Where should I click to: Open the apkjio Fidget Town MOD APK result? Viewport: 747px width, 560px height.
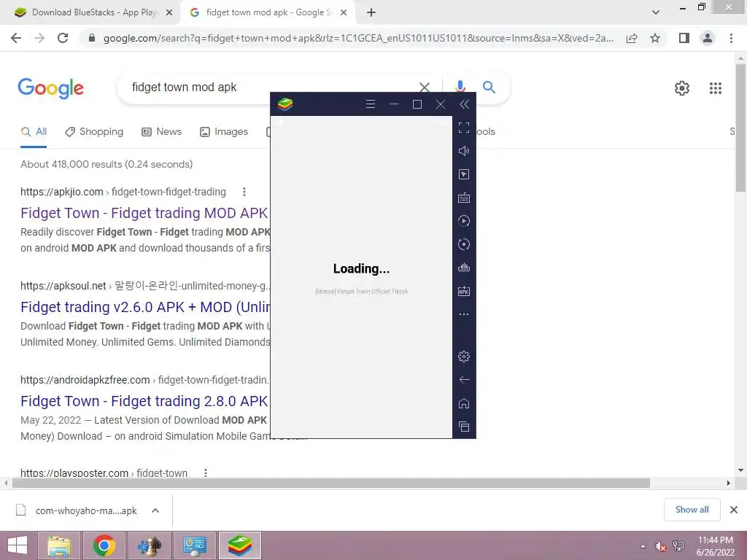coord(145,213)
